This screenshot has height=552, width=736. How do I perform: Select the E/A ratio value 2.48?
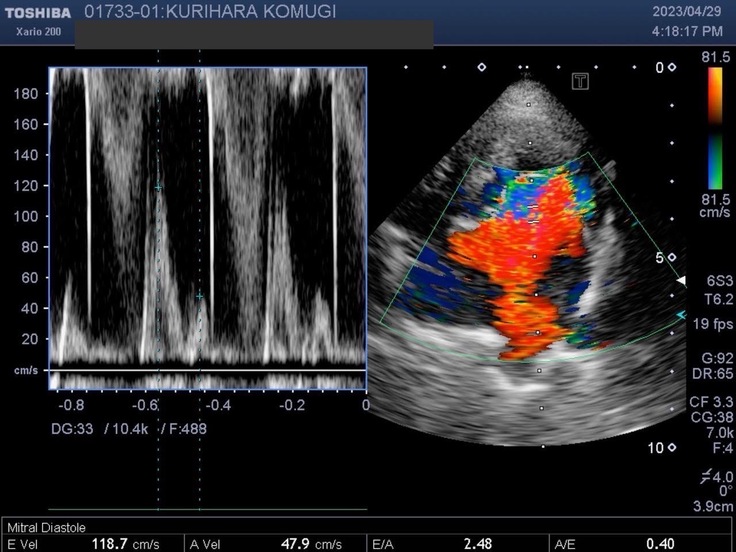478,543
